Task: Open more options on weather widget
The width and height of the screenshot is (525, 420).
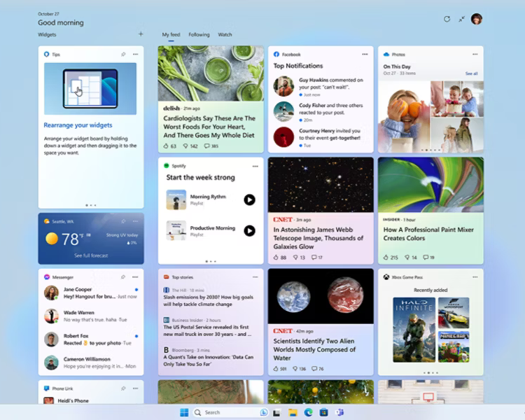Action: coord(135,221)
